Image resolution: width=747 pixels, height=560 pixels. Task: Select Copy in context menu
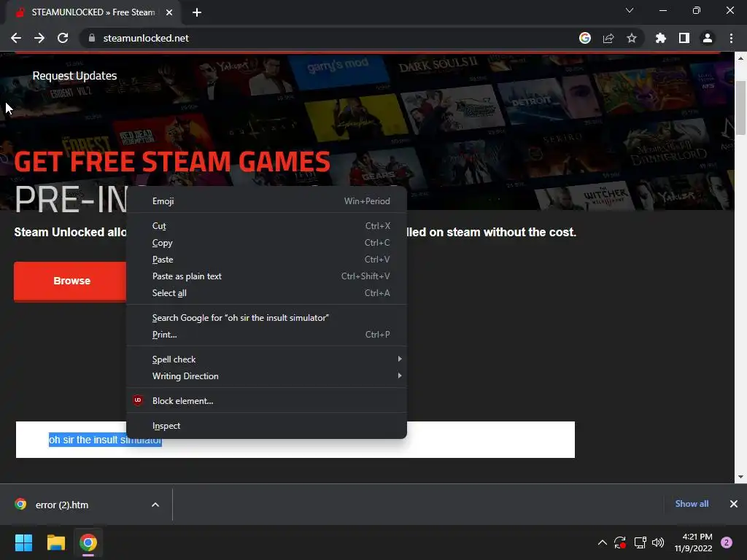[266, 242]
